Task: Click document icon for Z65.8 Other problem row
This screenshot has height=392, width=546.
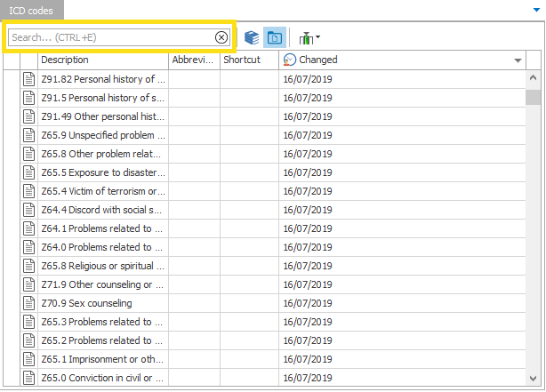Action: point(29,154)
